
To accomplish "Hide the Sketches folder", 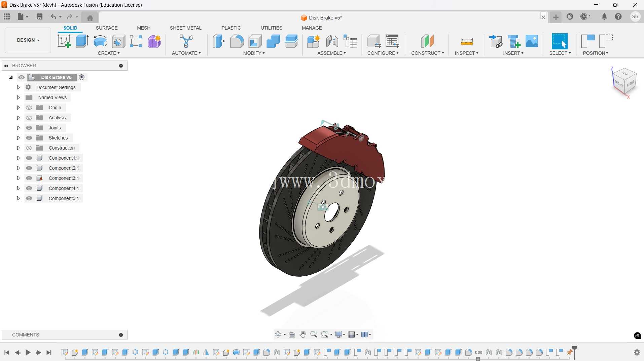I will pyautogui.click(x=29, y=138).
